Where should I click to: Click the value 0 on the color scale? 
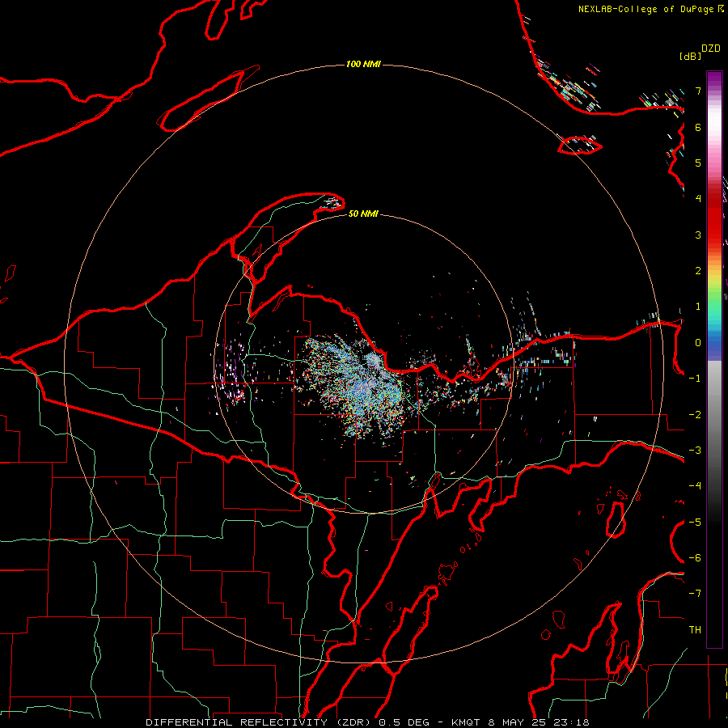click(698, 343)
